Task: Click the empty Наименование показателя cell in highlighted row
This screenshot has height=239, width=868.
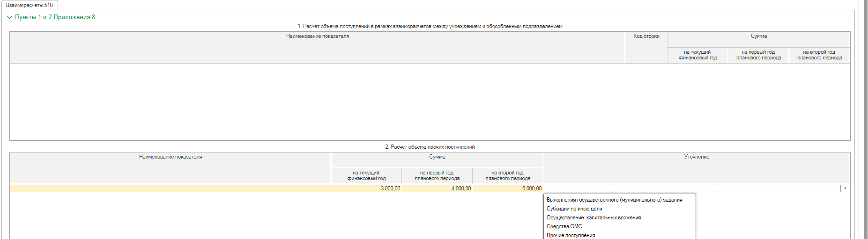Action: click(170, 188)
